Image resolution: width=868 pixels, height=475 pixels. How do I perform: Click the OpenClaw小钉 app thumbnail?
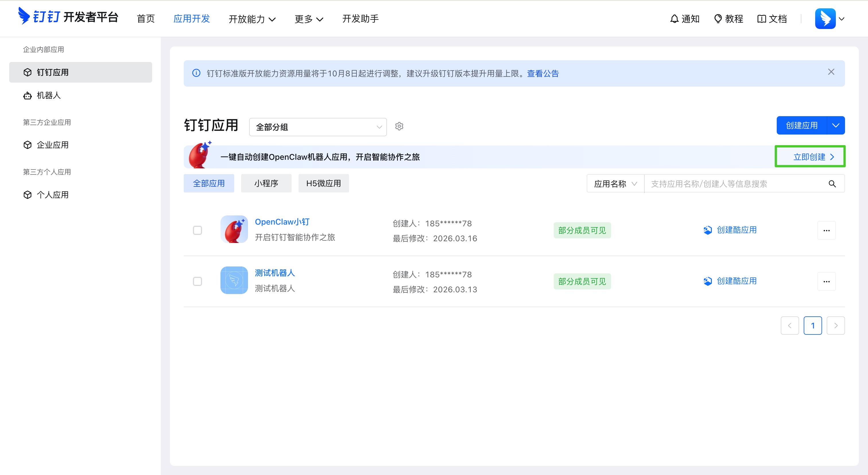point(234,229)
